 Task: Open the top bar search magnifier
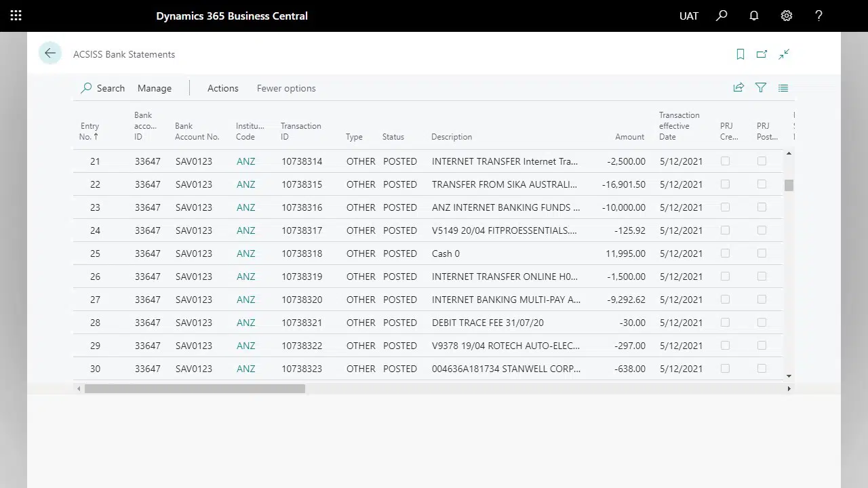[722, 16]
